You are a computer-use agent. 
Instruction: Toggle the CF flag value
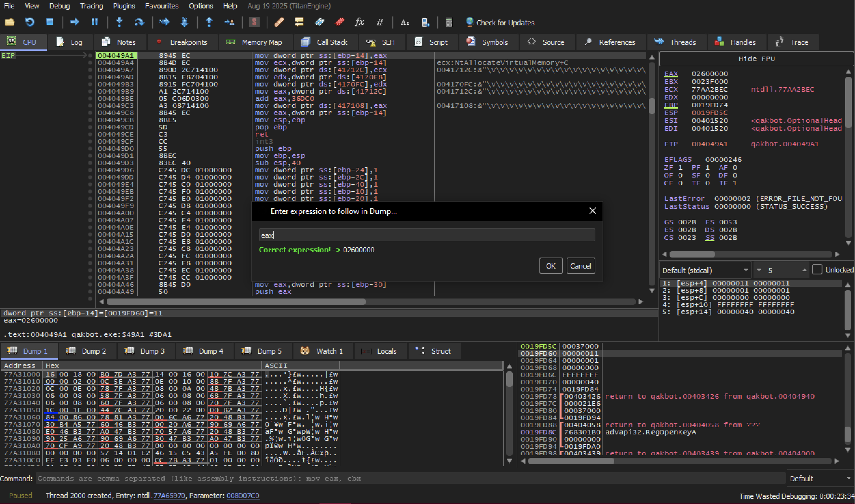[x=680, y=183]
